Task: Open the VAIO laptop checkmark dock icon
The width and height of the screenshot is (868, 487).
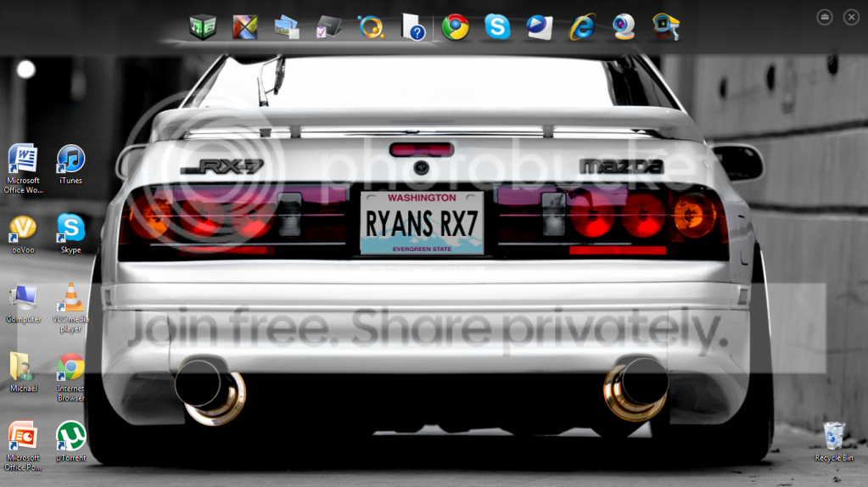Action: pos(329,26)
